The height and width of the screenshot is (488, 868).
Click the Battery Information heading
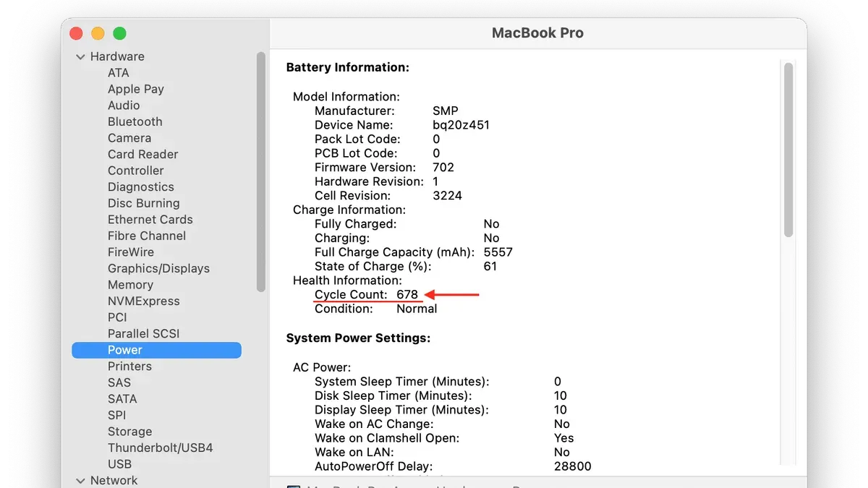(348, 67)
